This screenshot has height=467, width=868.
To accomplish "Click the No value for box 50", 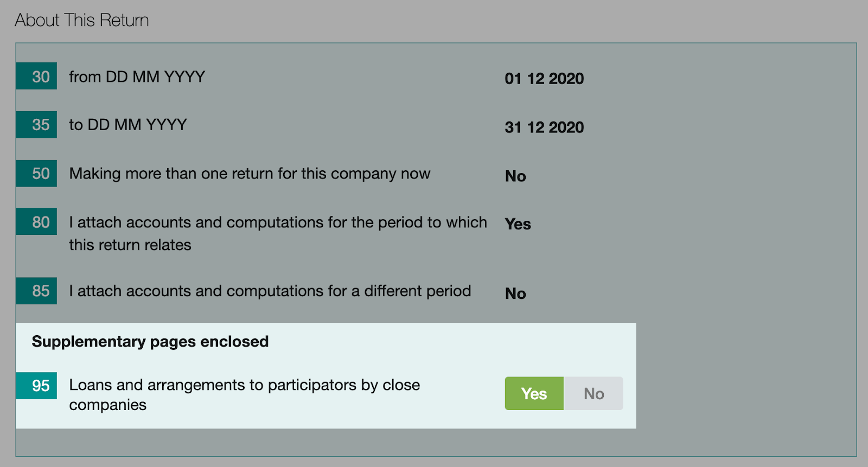I will point(515,176).
